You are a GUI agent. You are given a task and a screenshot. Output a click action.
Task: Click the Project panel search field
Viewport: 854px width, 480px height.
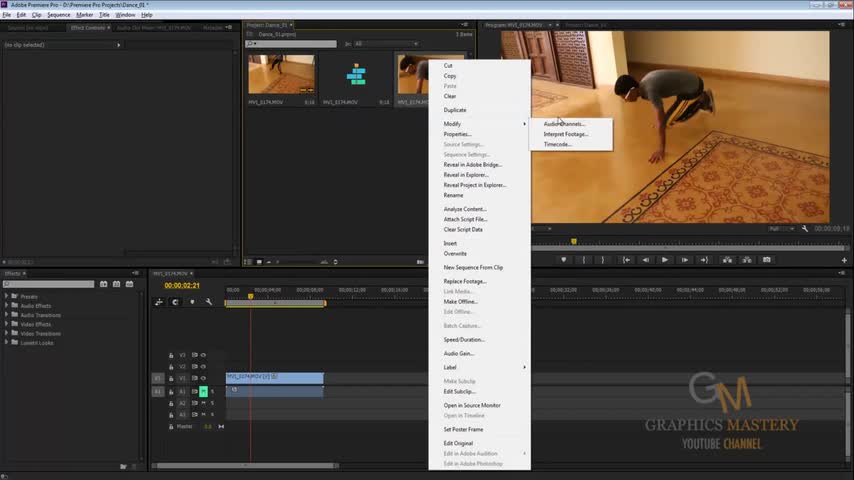click(291, 44)
